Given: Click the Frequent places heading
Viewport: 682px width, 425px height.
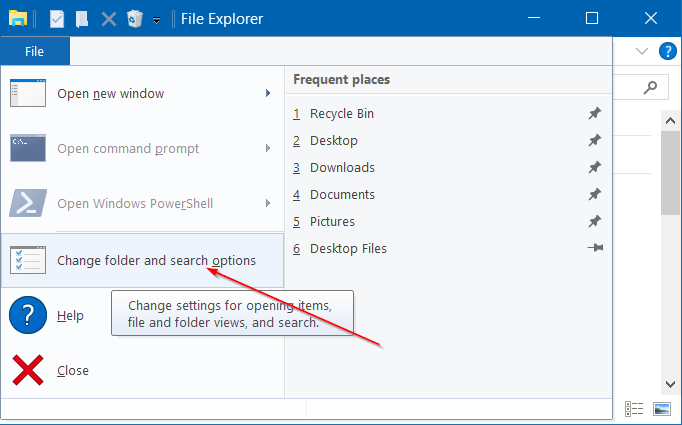Looking at the screenshot, I should (341, 80).
